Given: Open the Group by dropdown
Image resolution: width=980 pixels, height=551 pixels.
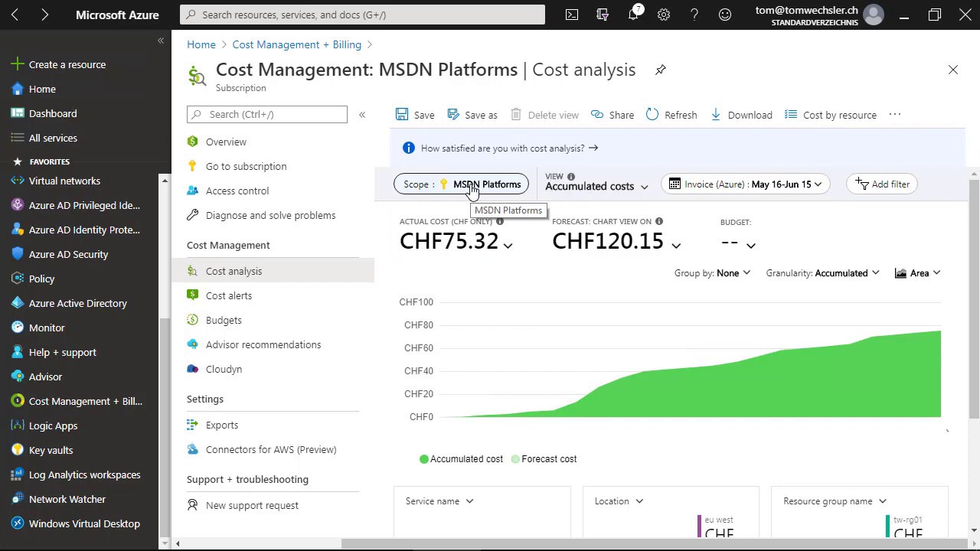Looking at the screenshot, I should [x=712, y=273].
